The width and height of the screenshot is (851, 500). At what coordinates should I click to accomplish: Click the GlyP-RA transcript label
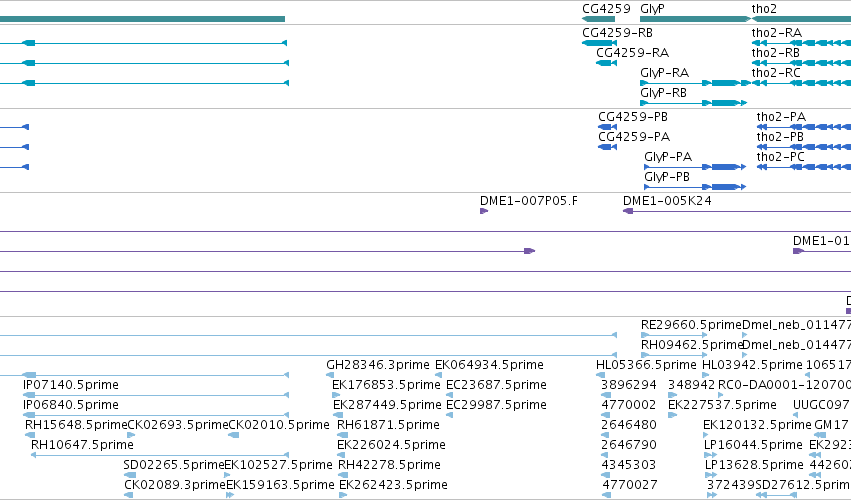[x=664, y=73]
